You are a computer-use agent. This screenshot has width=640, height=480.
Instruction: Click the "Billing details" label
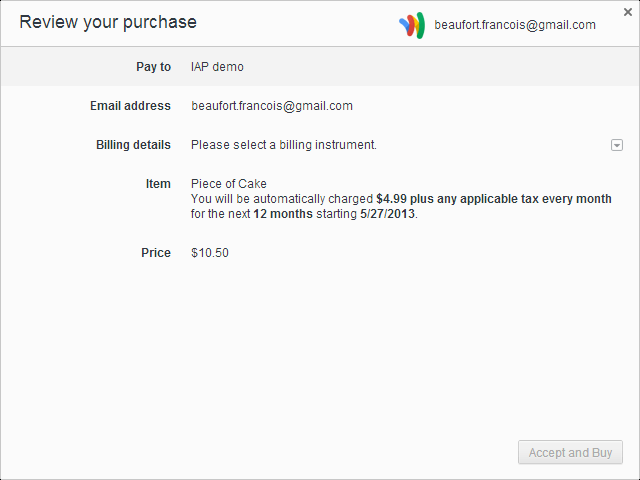[x=133, y=145]
